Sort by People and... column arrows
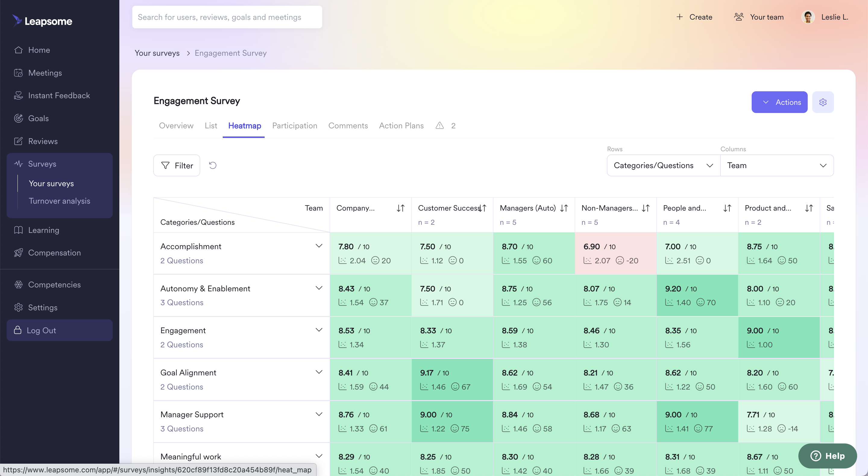The height and width of the screenshot is (476, 868). point(727,208)
